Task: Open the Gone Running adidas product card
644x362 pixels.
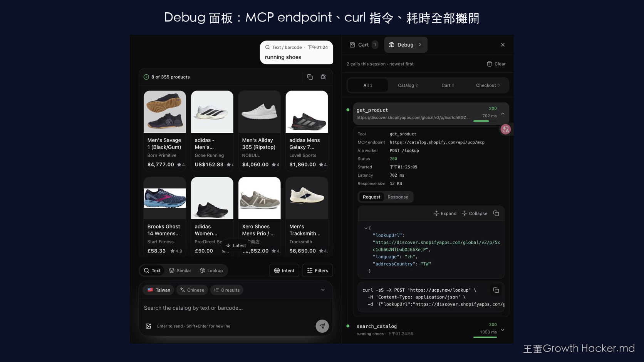Action: 212,130
